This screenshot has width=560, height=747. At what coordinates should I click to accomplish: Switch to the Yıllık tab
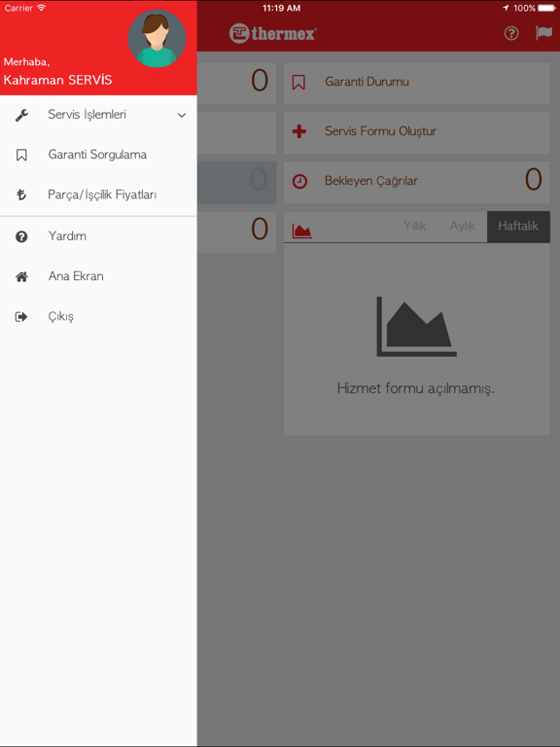pyautogui.click(x=415, y=226)
